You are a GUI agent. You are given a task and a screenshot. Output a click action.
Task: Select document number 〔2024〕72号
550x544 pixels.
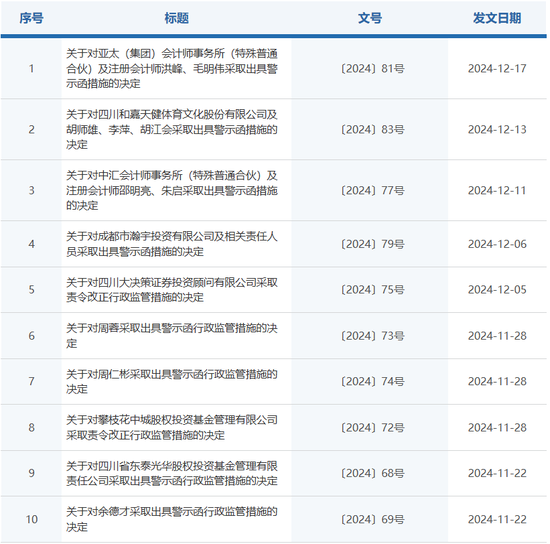tap(373, 428)
